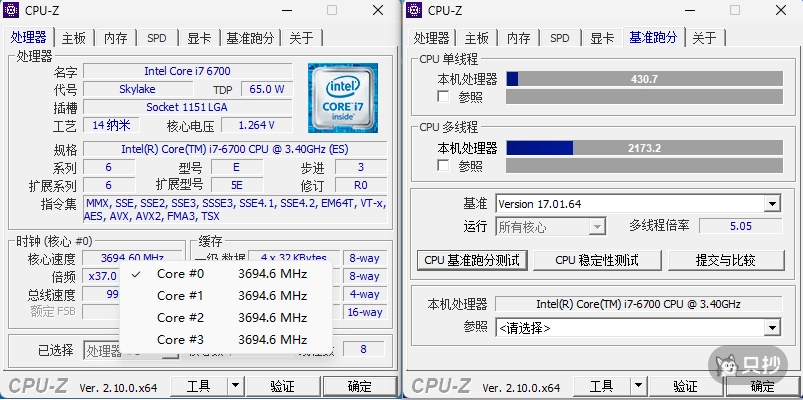Click 验证 button in right window
Image resolution: width=803 pixels, height=400 pixels.
pyautogui.click(x=685, y=386)
